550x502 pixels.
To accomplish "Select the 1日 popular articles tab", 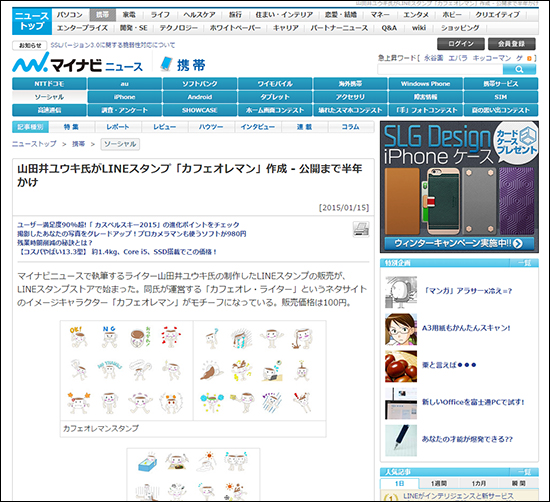I will coord(400,483).
